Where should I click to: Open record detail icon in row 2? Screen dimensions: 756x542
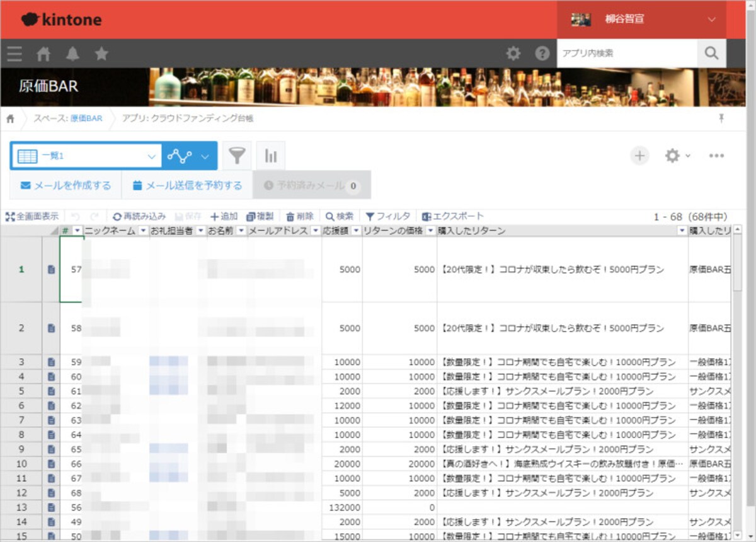click(x=51, y=328)
